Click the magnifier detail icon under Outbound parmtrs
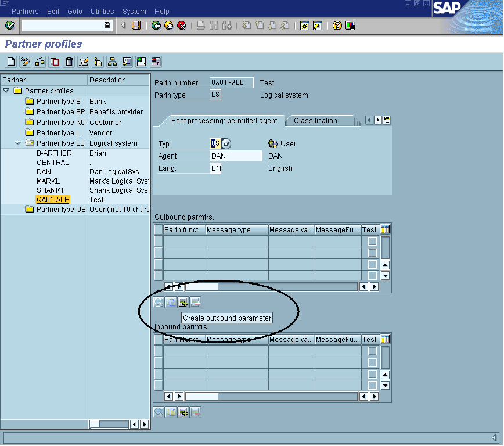The height and width of the screenshot is (446, 504). [x=159, y=302]
